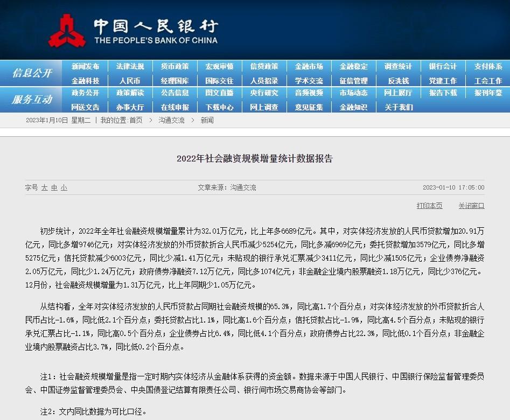The width and height of the screenshot is (510, 420).
Task: Open the 反洗钱 menu item
Action: [398, 81]
